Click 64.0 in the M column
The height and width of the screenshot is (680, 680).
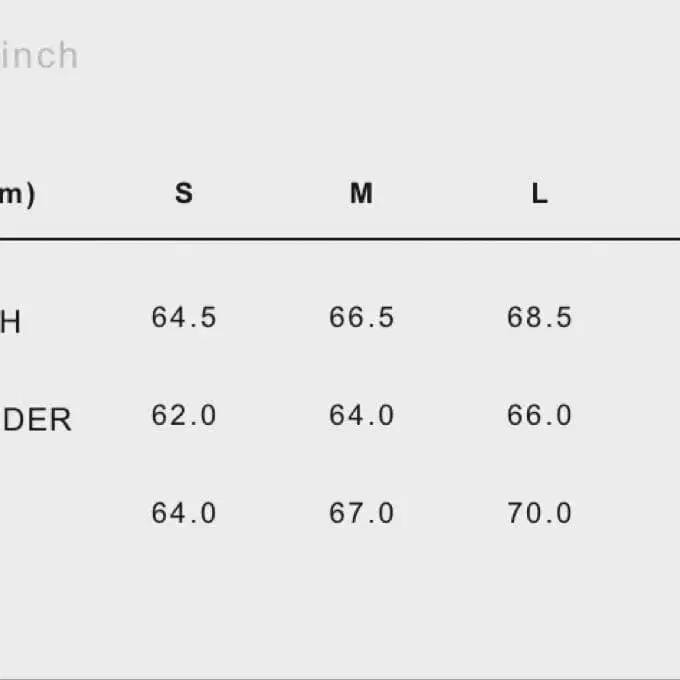[x=361, y=416]
